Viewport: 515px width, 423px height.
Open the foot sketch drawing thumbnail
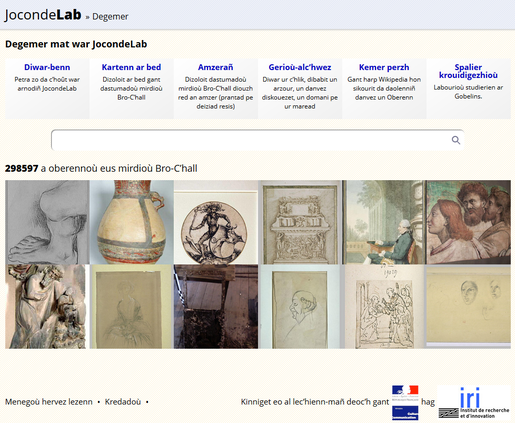point(47,222)
